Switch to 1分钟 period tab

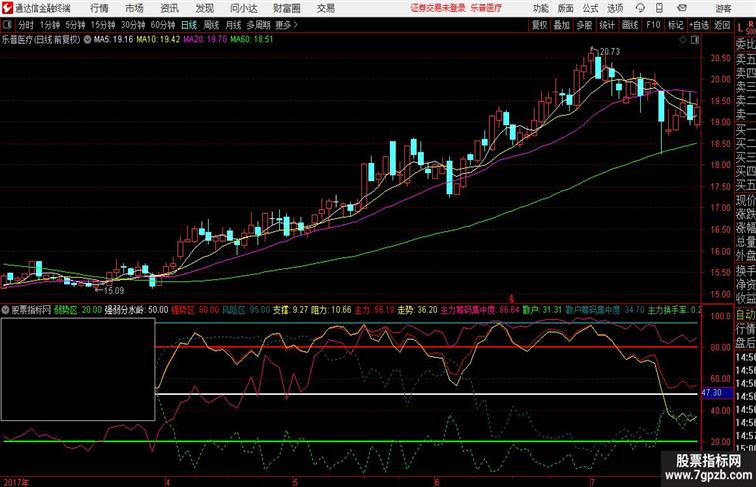[50, 25]
